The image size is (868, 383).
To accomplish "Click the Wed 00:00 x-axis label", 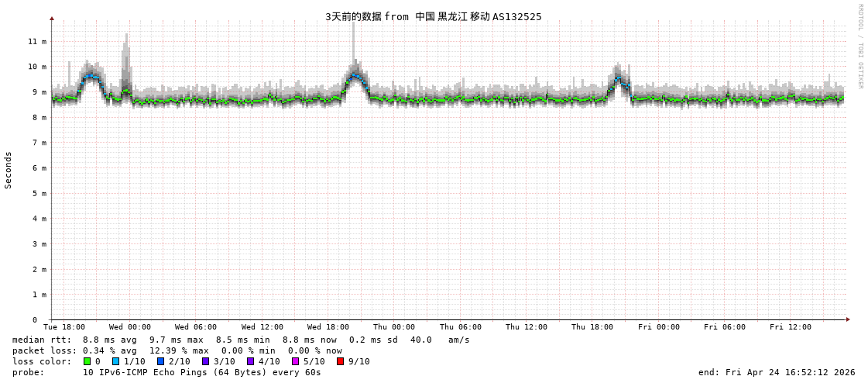I will click(x=130, y=327).
